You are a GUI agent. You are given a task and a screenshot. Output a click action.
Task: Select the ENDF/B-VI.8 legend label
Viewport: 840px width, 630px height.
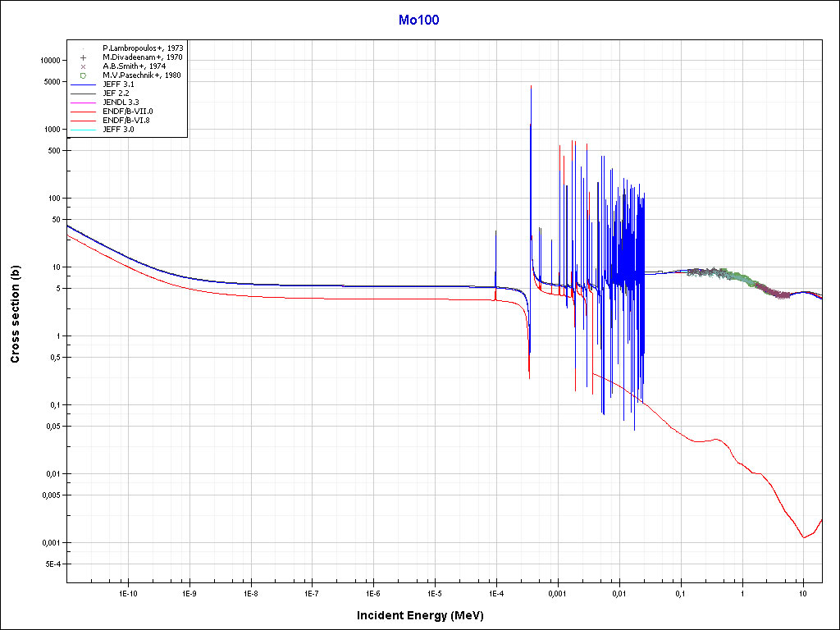(126, 121)
